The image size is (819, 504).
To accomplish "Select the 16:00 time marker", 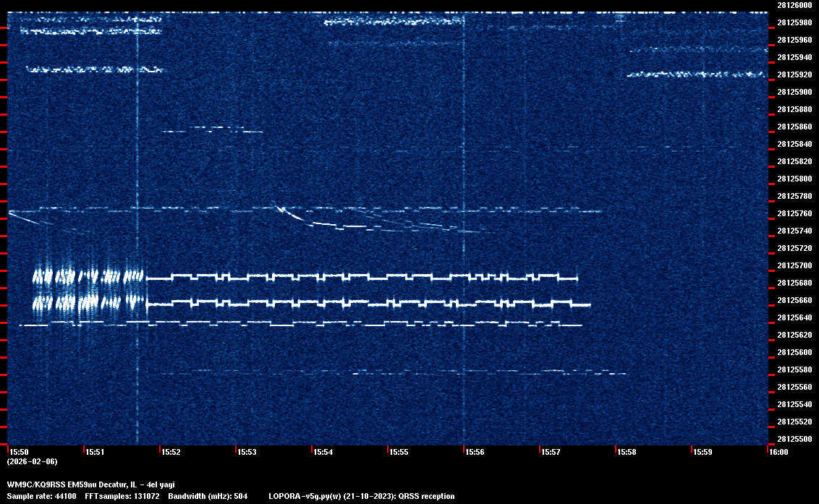I will (778, 452).
